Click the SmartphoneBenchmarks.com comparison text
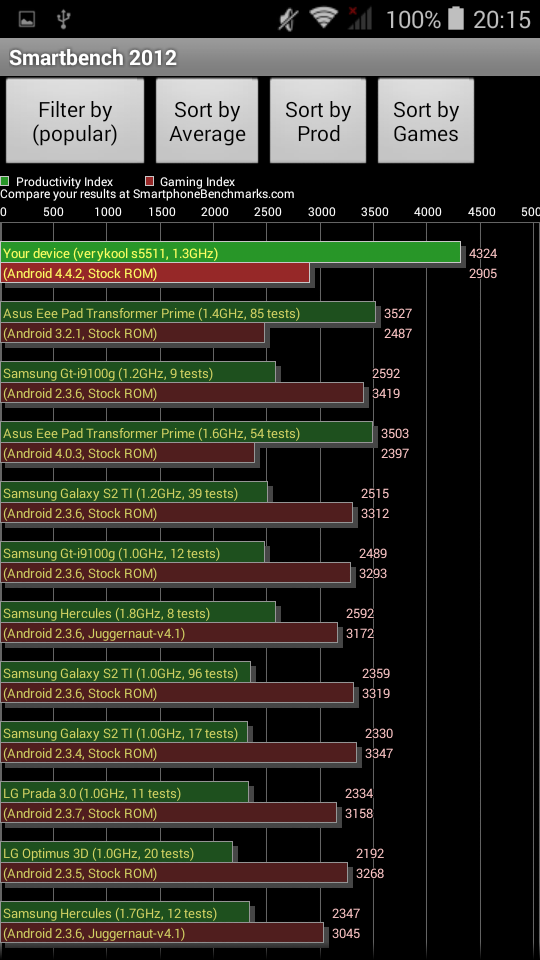The width and height of the screenshot is (540, 960). pyautogui.click(x=147, y=194)
